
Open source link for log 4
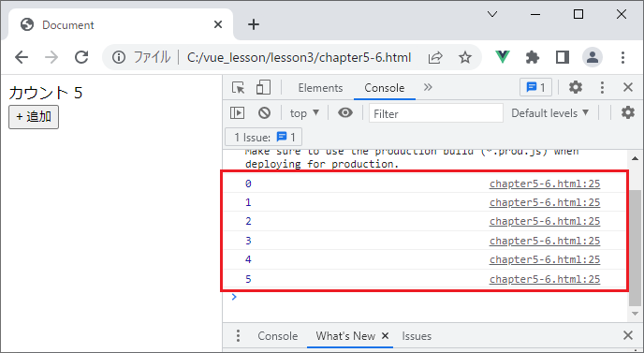click(545, 259)
